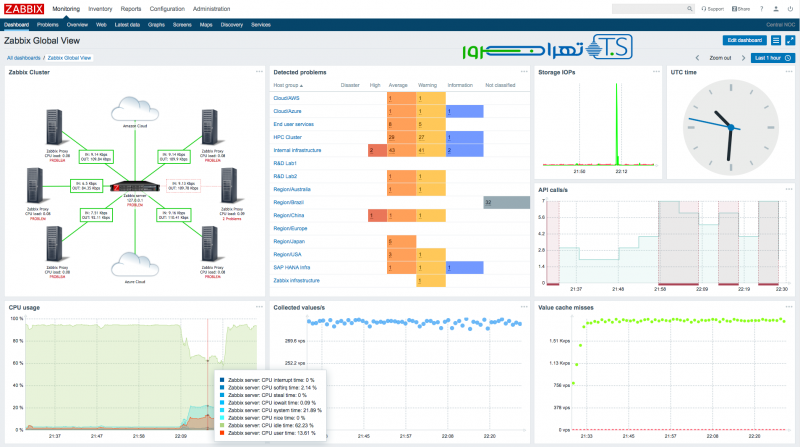The image size is (800, 447).
Task: Click the sign out power icon
Action: [790, 9]
